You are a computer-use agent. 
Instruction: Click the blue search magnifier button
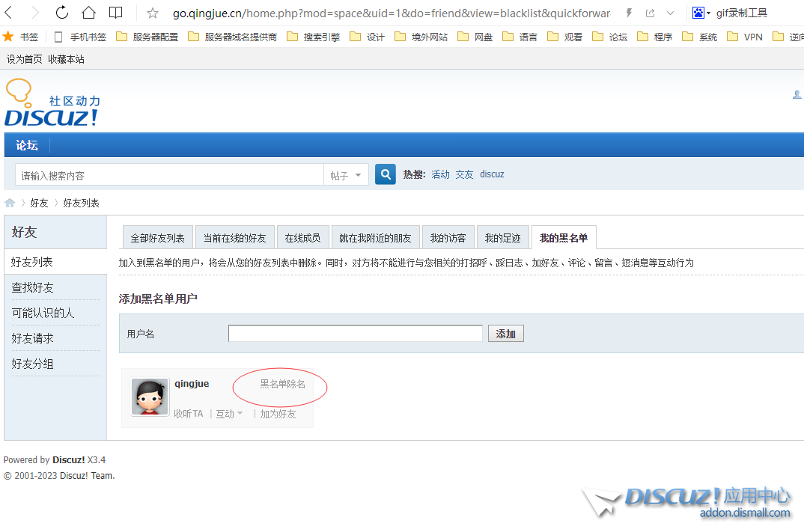386,174
